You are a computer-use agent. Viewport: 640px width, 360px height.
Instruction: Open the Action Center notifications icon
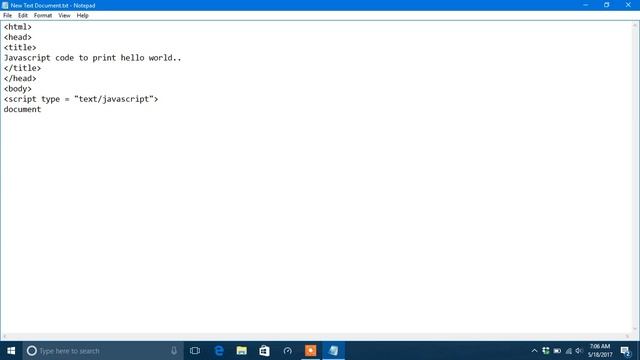point(625,351)
